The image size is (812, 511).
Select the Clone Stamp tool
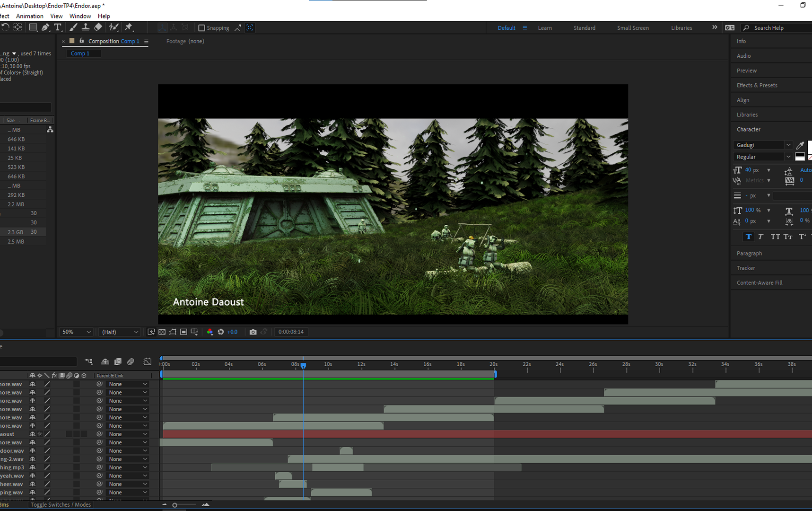[x=86, y=27]
